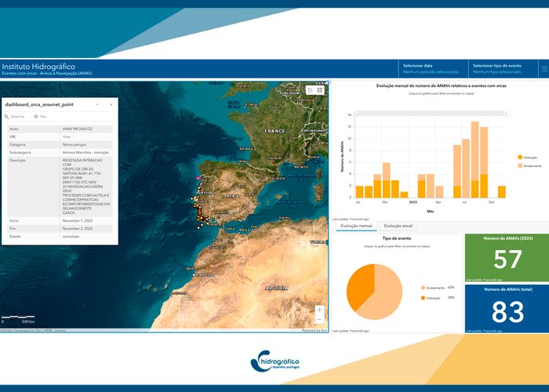Open the basemap gallery grid icon

321,91
